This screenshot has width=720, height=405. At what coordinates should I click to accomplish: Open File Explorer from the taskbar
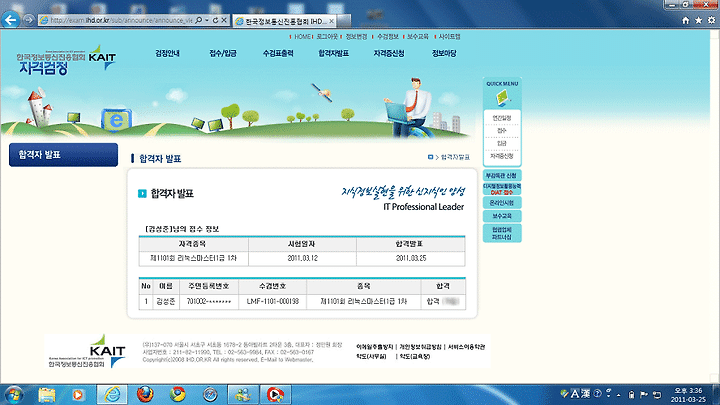click(x=46, y=394)
